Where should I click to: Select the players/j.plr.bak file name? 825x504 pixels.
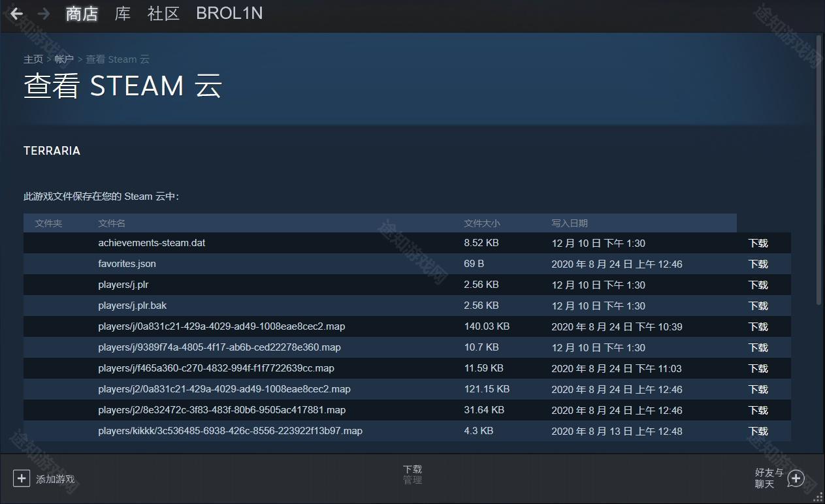point(133,306)
